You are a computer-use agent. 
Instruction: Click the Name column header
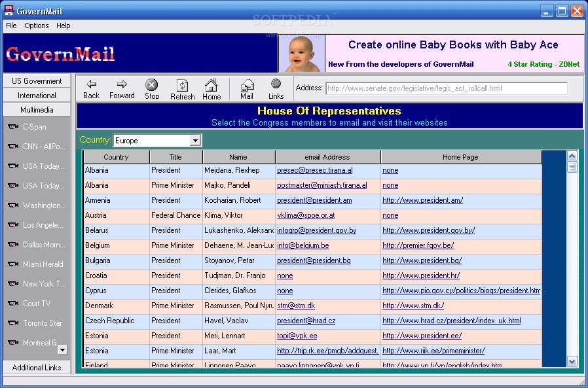(238, 157)
